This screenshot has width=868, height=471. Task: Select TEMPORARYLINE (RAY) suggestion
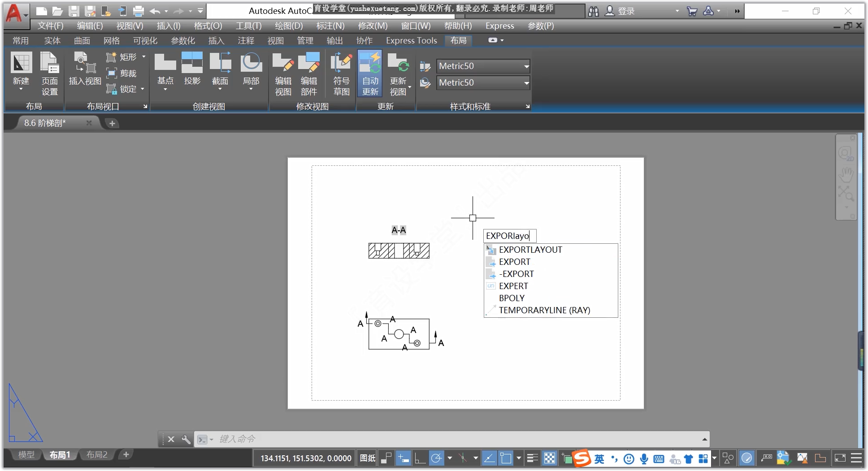coord(551,311)
